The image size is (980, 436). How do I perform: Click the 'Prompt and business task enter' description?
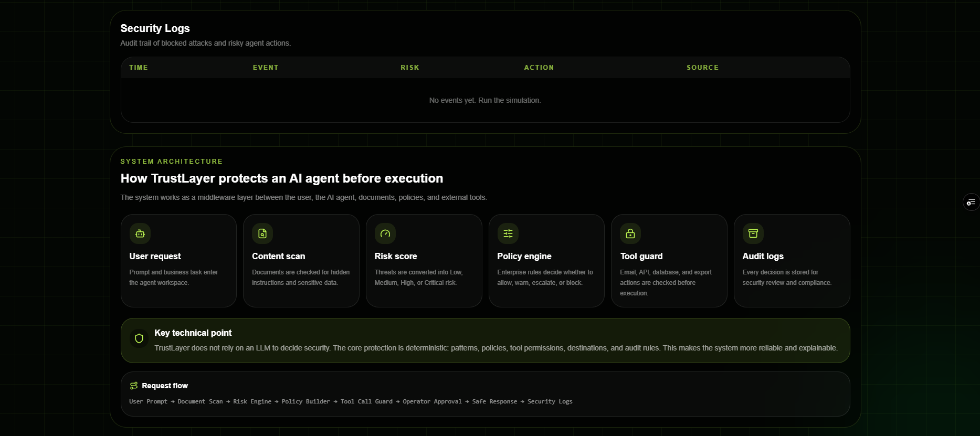click(174, 278)
